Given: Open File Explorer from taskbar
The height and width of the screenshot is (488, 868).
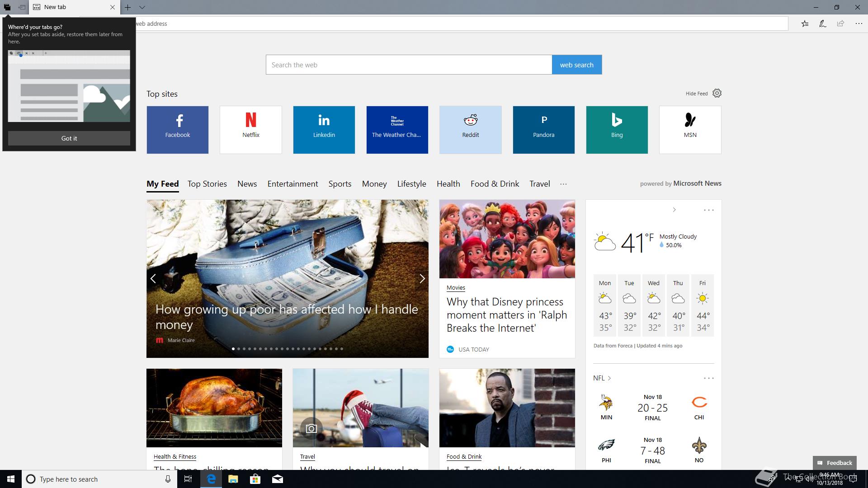Looking at the screenshot, I should [233, 479].
